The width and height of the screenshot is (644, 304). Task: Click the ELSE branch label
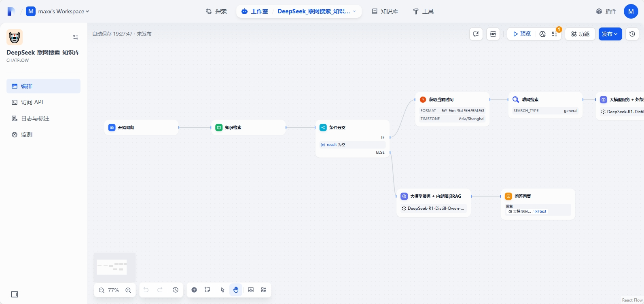(380, 152)
